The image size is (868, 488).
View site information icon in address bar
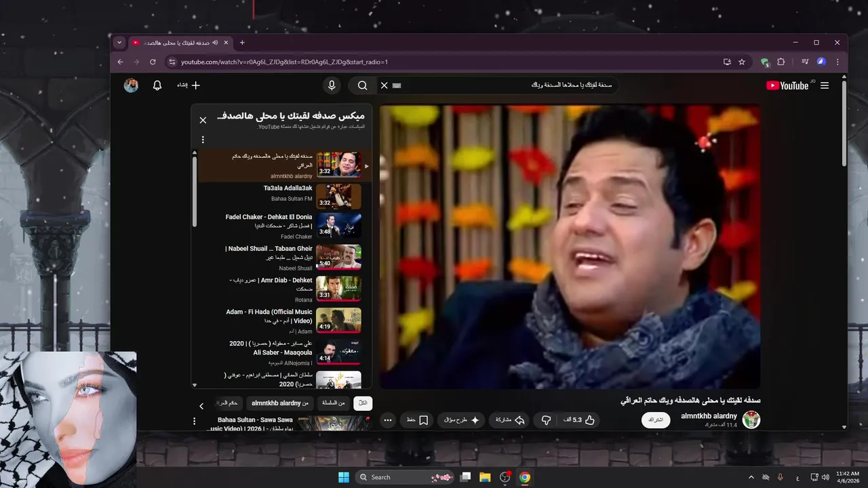[x=172, y=62]
